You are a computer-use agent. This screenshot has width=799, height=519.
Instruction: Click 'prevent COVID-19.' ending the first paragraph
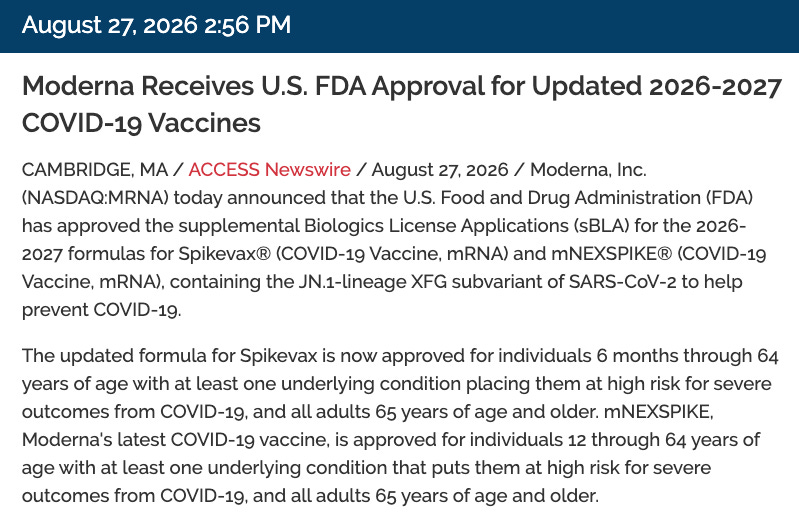tap(101, 310)
